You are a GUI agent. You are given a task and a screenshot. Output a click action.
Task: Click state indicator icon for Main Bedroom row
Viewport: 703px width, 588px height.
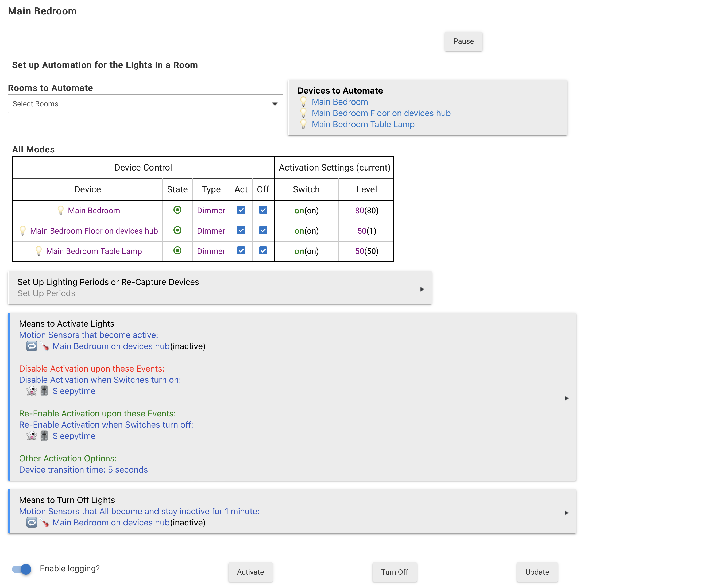[177, 210]
